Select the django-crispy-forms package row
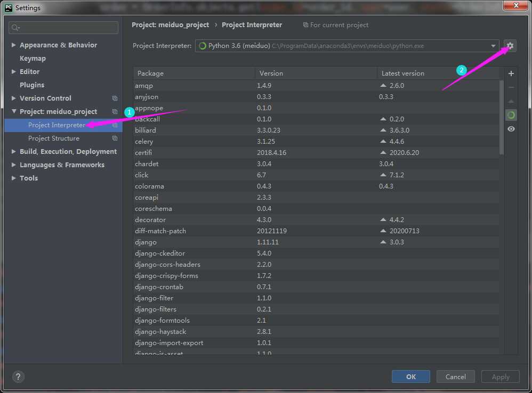This screenshot has width=532, height=393. click(316, 275)
